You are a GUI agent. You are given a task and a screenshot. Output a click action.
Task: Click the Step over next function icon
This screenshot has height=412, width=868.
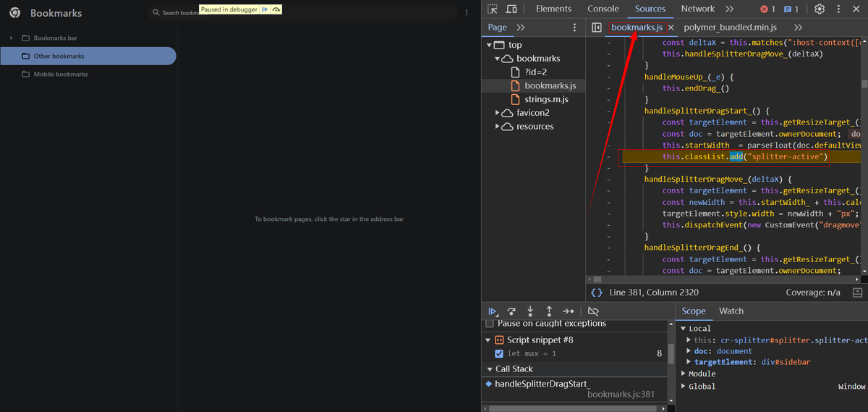511,311
